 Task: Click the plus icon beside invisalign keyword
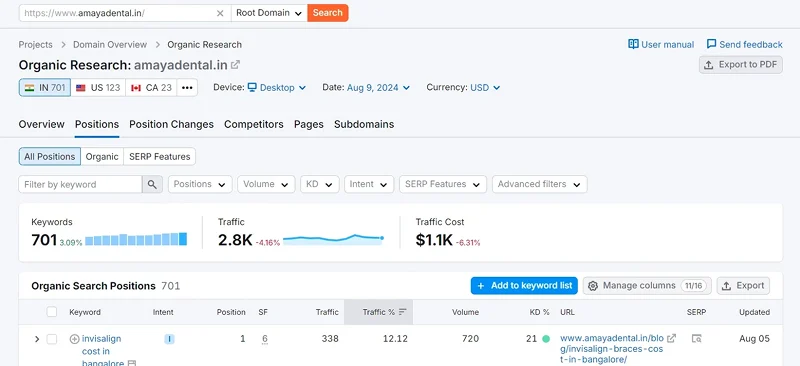point(74,339)
